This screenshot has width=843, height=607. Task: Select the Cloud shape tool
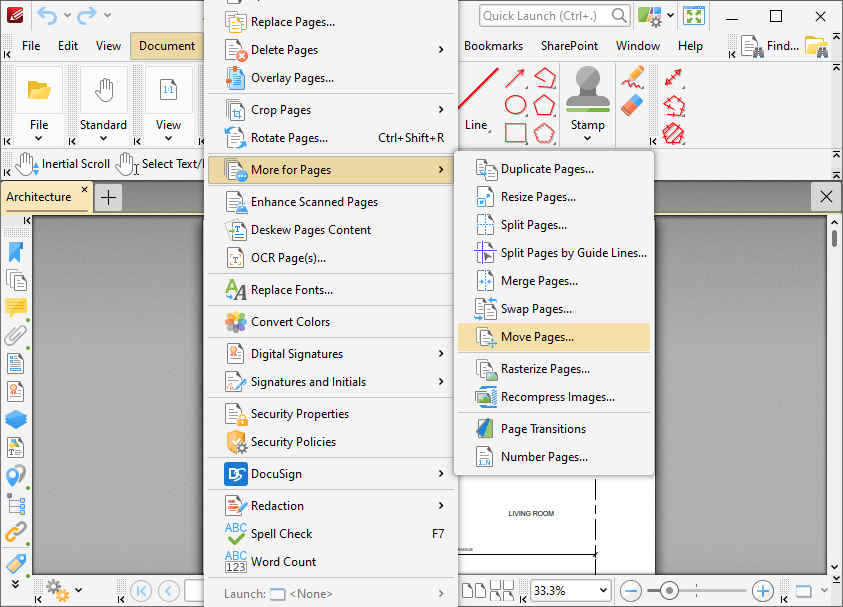(x=544, y=133)
